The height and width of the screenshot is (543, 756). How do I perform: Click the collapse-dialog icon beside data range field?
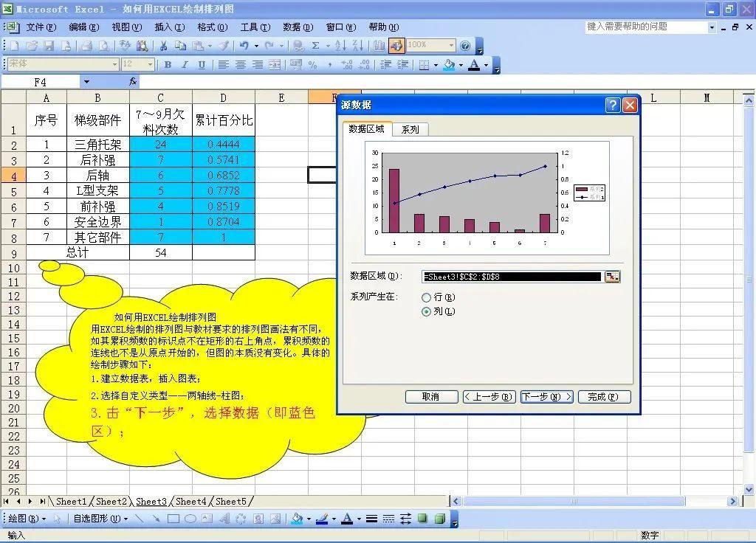[612, 277]
